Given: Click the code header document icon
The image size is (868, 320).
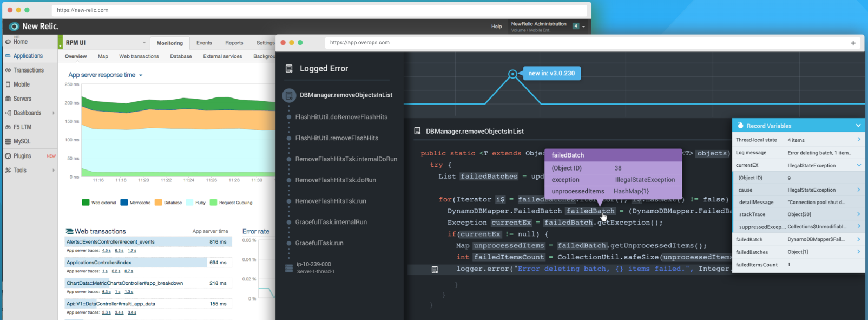Looking at the screenshot, I should click(417, 131).
